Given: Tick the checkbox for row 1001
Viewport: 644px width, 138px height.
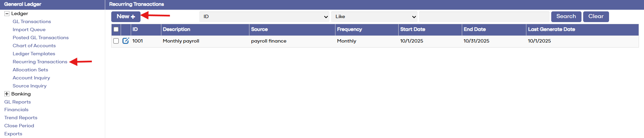Looking at the screenshot, I should [x=116, y=41].
